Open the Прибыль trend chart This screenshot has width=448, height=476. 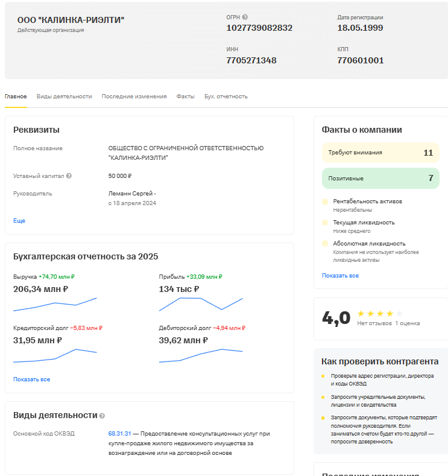[201, 304]
